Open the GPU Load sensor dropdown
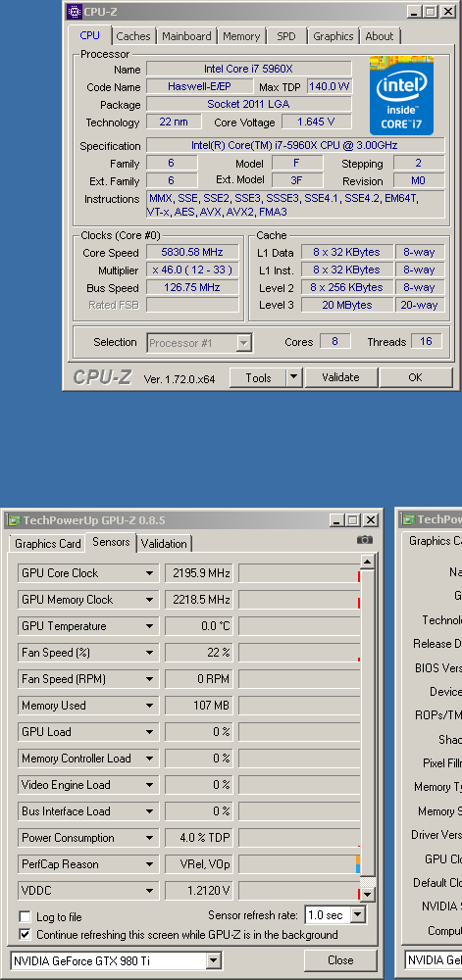 149,732
